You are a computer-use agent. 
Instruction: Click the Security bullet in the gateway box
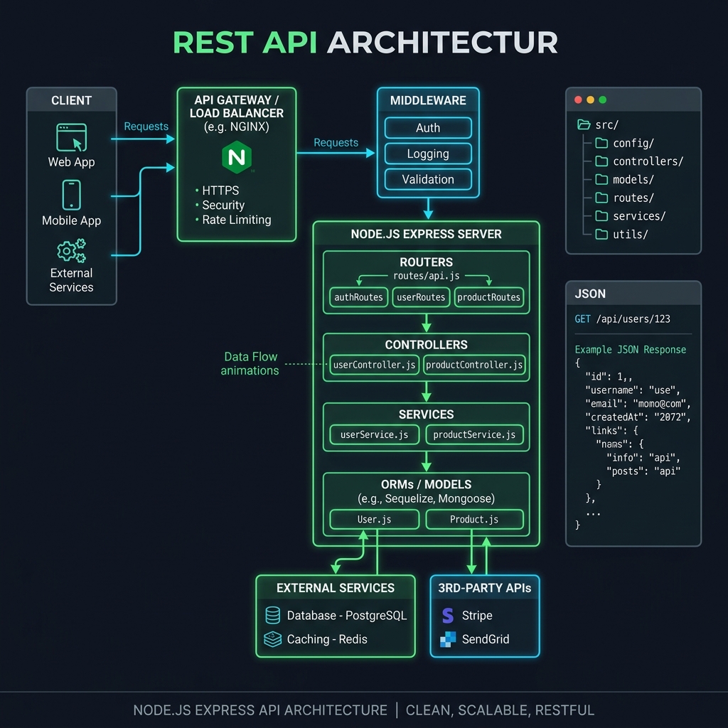(x=220, y=205)
